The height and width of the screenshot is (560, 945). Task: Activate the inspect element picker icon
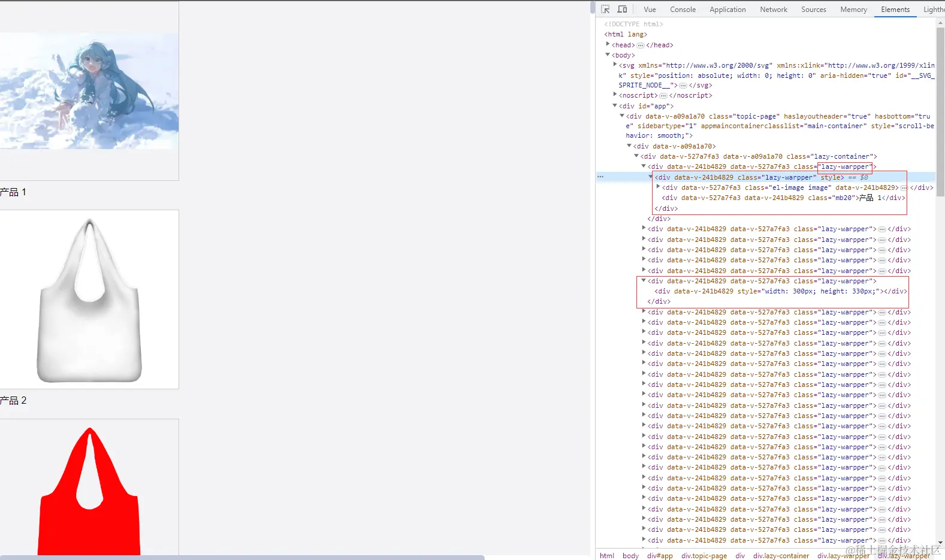pos(605,9)
